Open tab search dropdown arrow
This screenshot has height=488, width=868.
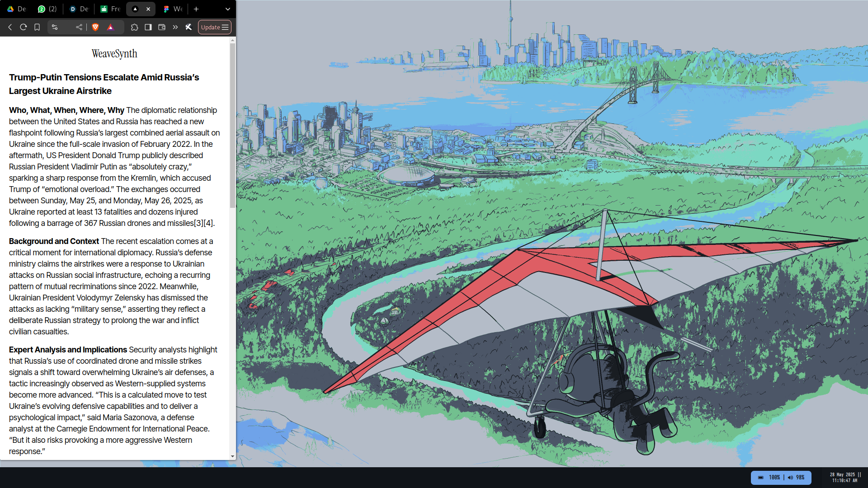coord(227,9)
